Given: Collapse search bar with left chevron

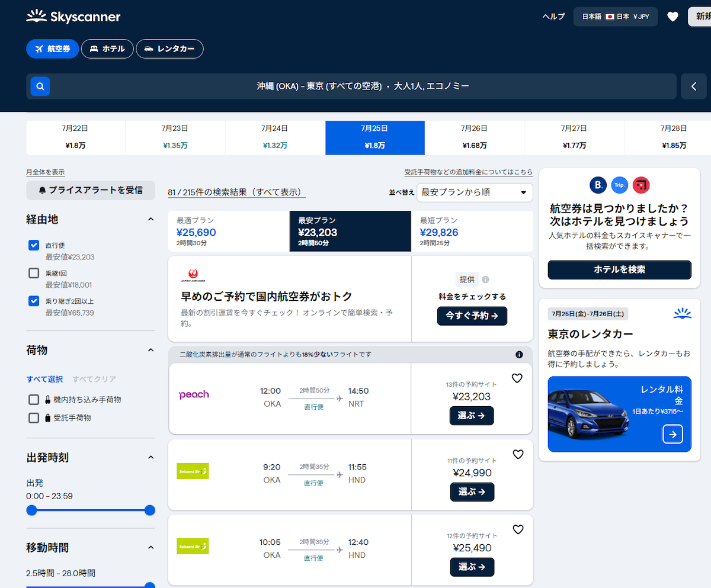Looking at the screenshot, I should click(694, 86).
